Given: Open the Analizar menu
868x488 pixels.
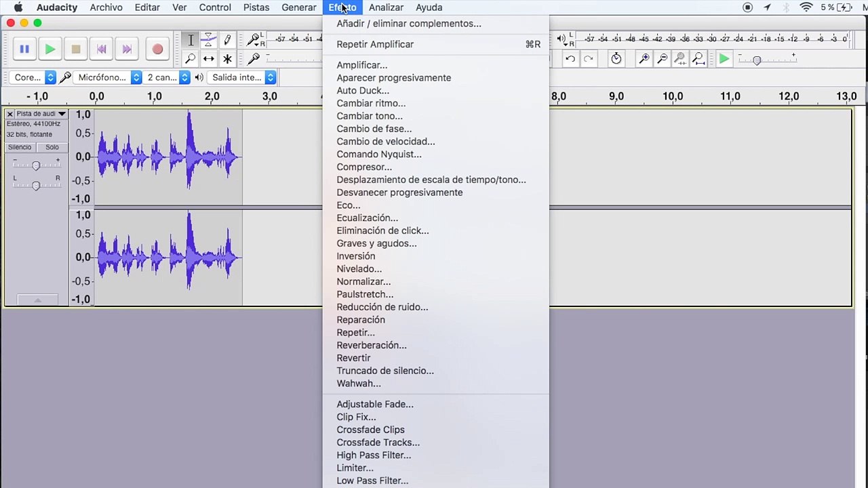Looking at the screenshot, I should point(386,7).
